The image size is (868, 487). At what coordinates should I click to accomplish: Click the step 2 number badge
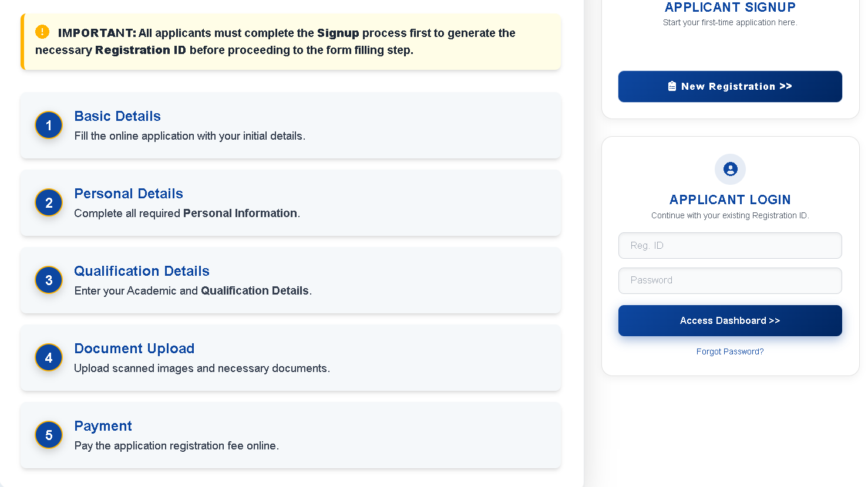pos(49,203)
